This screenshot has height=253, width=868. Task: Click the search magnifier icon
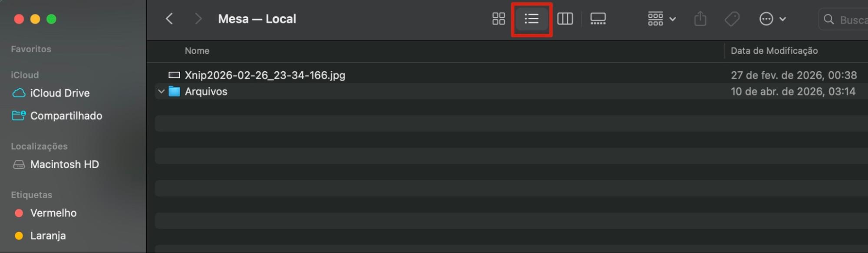[828, 19]
